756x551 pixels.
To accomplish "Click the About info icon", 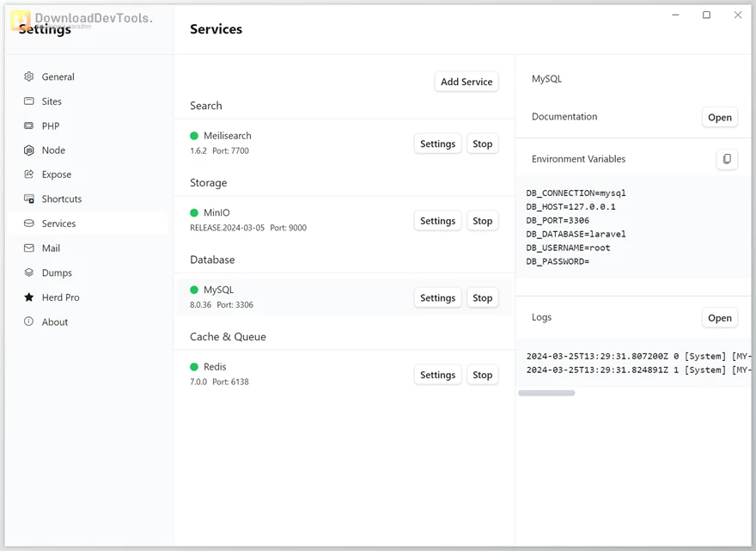I will pyautogui.click(x=29, y=321).
